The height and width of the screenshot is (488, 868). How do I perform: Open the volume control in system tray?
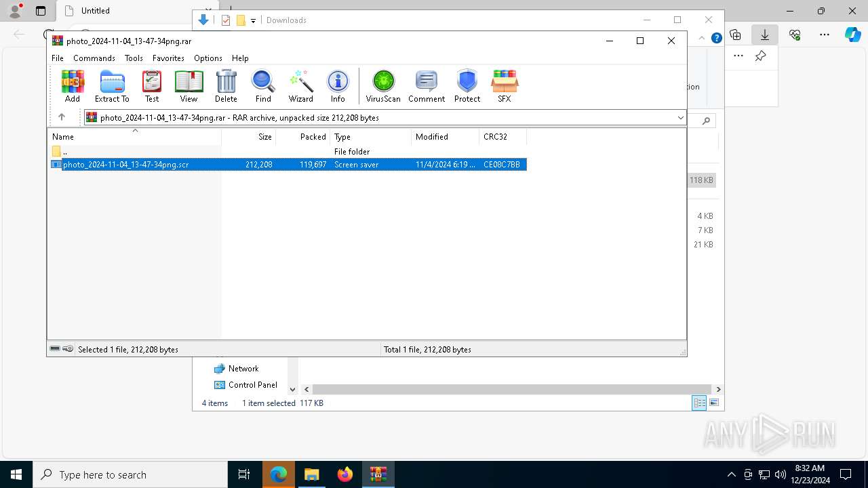(x=780, y=474)
